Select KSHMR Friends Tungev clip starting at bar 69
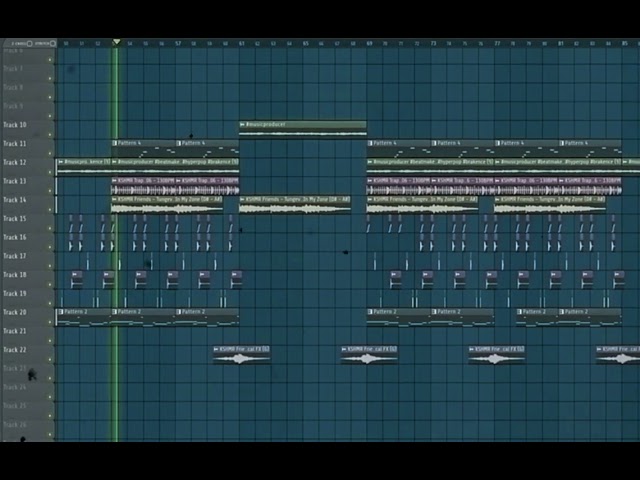640x480 pixels. pos(422,204)
